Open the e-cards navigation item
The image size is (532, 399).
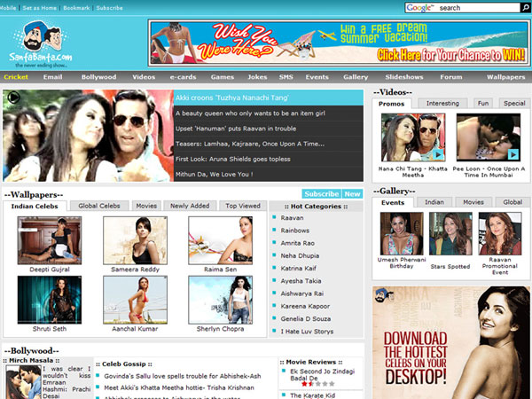pyautogui.click(x=183, y=77)
